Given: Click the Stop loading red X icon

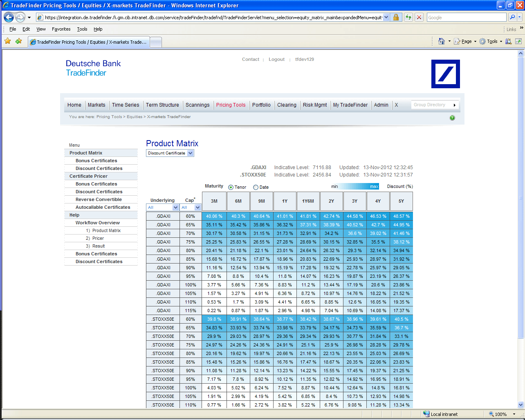Looking at the screenshot, I should pyautogui.click(x=419, y=18).
